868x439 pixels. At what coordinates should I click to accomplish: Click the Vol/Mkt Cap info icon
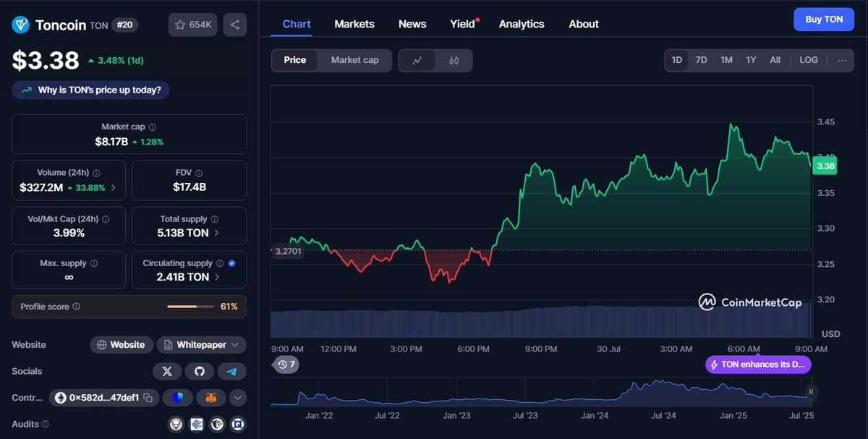(106, 219)
